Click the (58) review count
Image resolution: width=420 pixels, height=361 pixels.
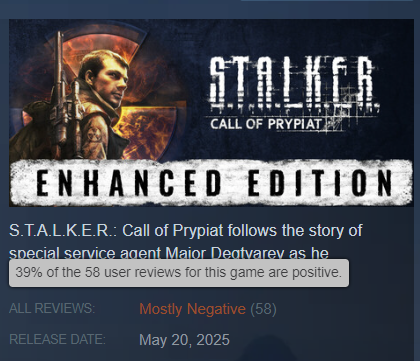pyautogui.click(x=263, y=309)
